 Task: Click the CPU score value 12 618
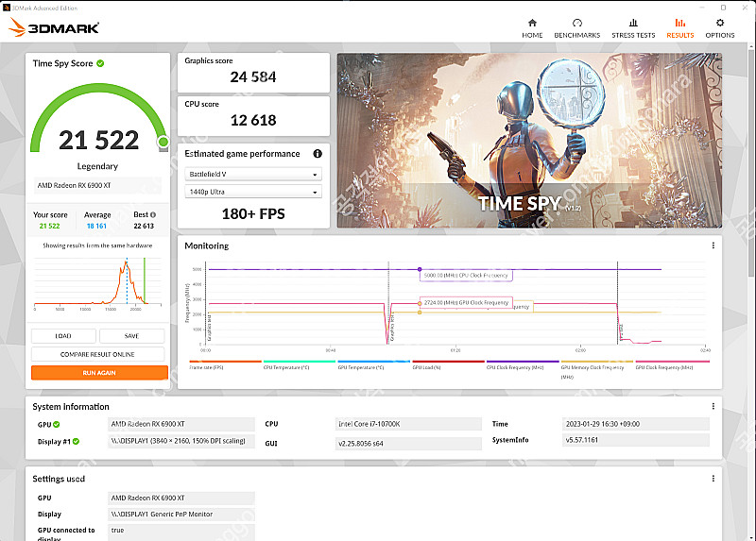pyautogui.click(x=253, y=120)
